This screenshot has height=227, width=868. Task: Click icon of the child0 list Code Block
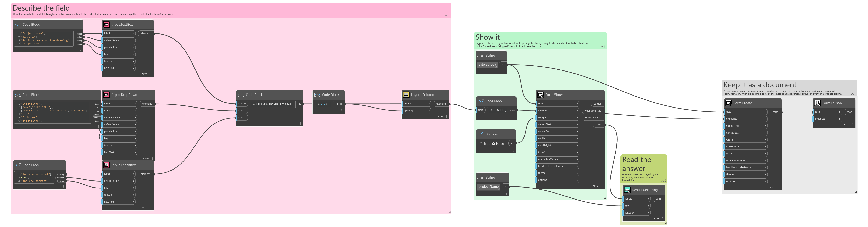[x=241, y=95]
